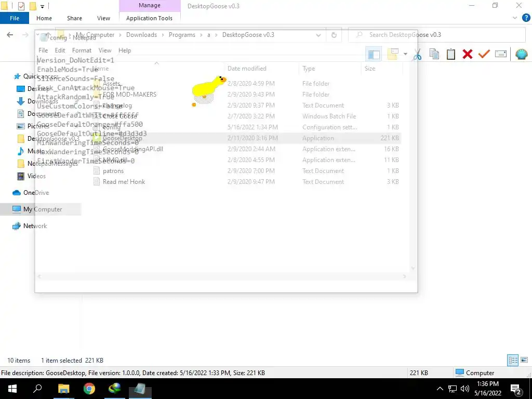This screenshot has height=399, width=532.
Task: Click the orange checkmark Properties icon
Action: pos(484,54)
